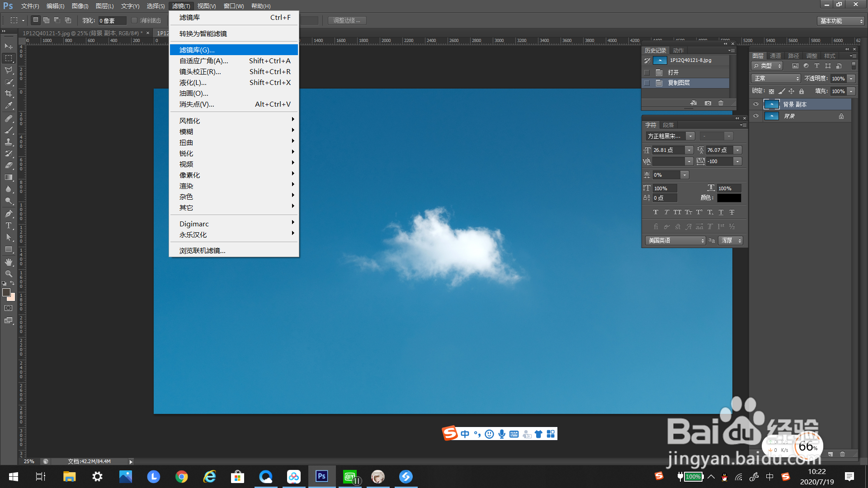Image resolution: width=868 pixels, height=488 pixels.
Task: Select the Horizontal Type tool
Action: [x=9, y=225]
